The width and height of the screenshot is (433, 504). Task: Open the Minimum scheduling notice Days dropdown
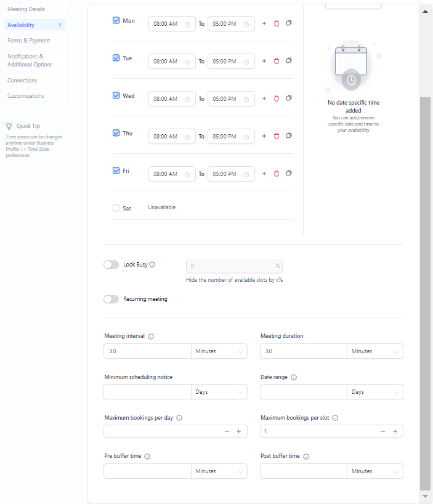pyautogui.click(x=219, y=392)
